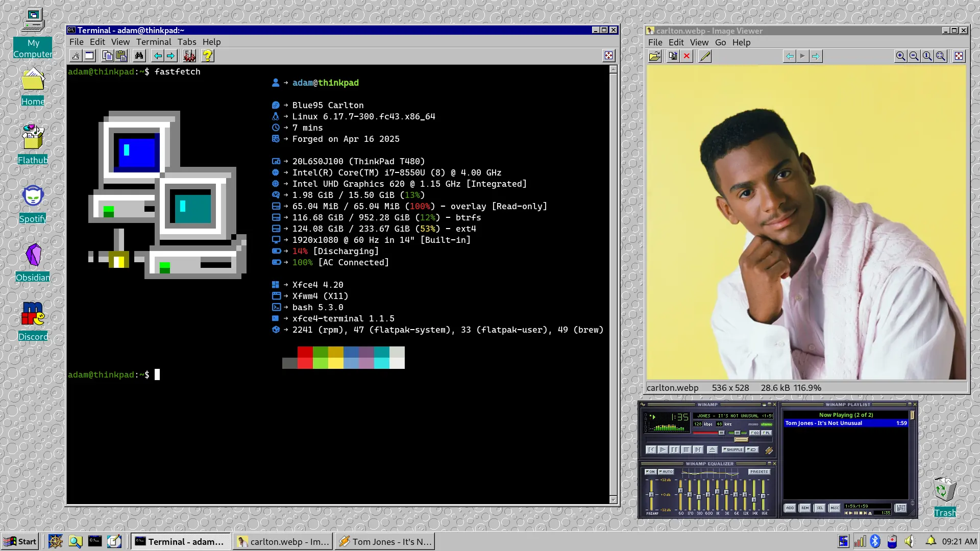Open playlist List Opts menu
Viewport: 980px width, 551px height.
click(901, 508)
